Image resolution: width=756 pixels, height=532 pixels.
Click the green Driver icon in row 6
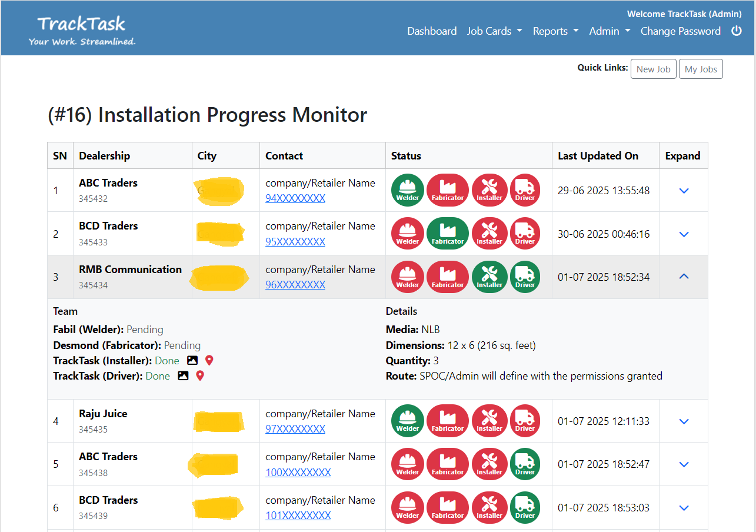point(525,507)
